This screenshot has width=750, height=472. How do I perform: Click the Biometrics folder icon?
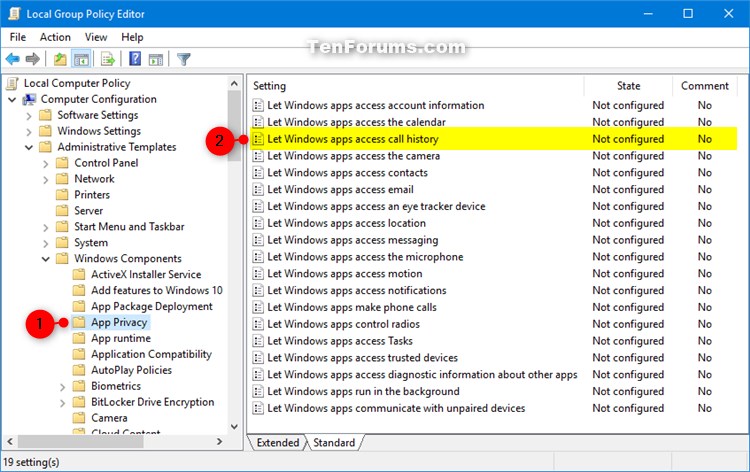pyautogui.click(x=78, y=386)
